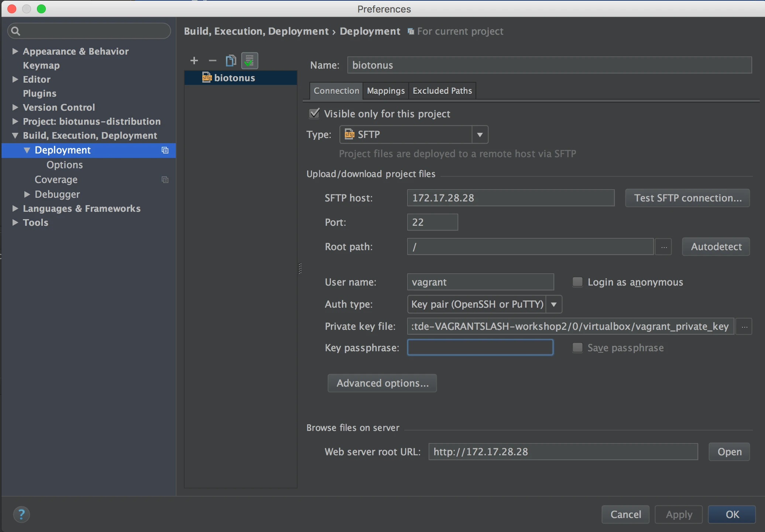Click the Private key file field

point(570,327)
